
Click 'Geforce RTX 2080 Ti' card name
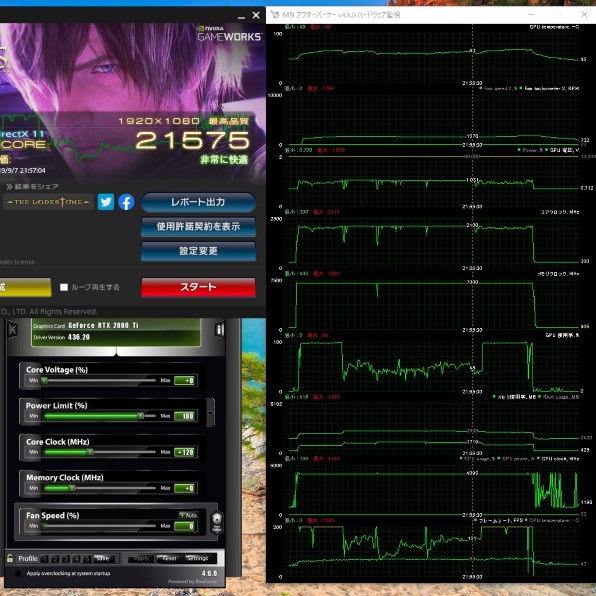click(103, 325)
